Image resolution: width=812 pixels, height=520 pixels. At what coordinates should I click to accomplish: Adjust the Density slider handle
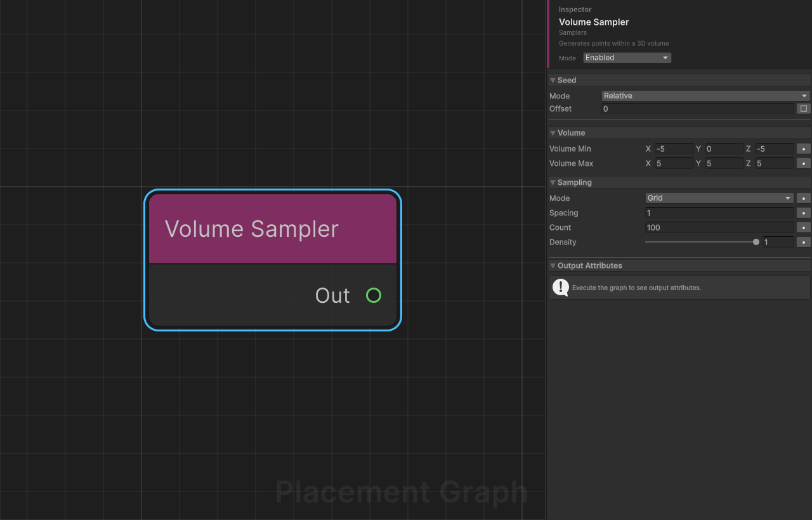pyautogui.click(x=756, y=242)
